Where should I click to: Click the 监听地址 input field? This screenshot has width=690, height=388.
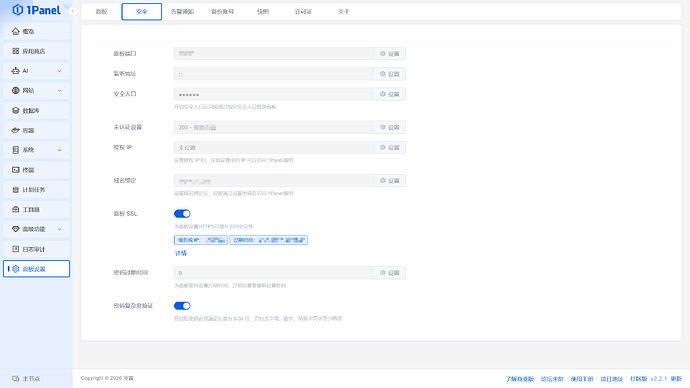274,74
